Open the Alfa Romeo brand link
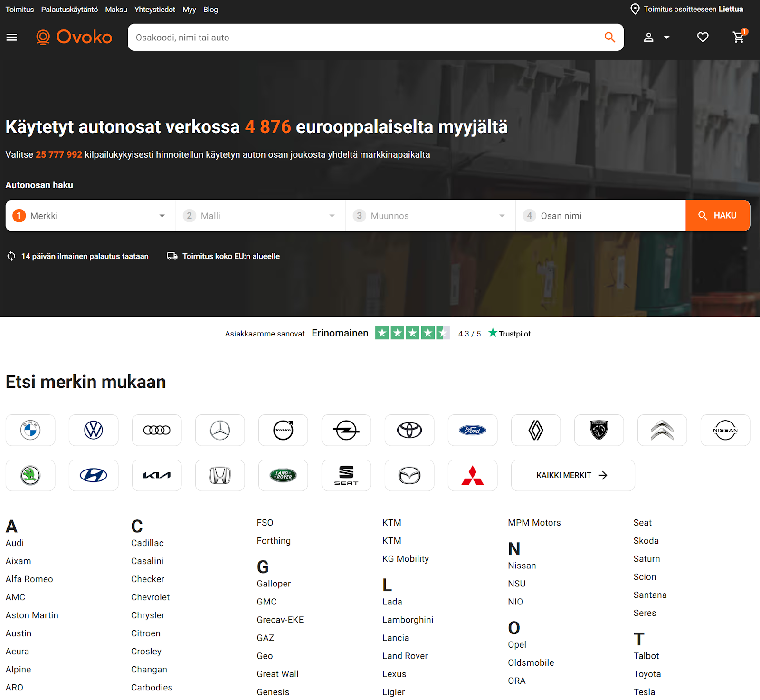This screenshot has height=700, width=760. click(x=29, y=579)
